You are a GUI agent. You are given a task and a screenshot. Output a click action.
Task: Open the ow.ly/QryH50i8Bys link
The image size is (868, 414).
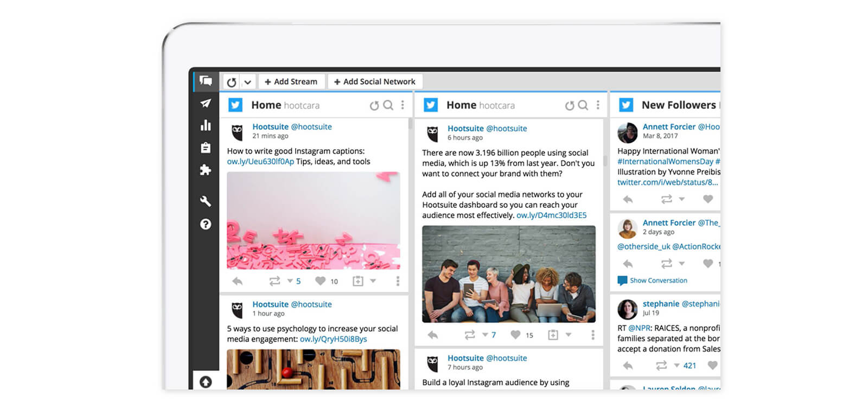pyautogui.click(x=333, y=339)
